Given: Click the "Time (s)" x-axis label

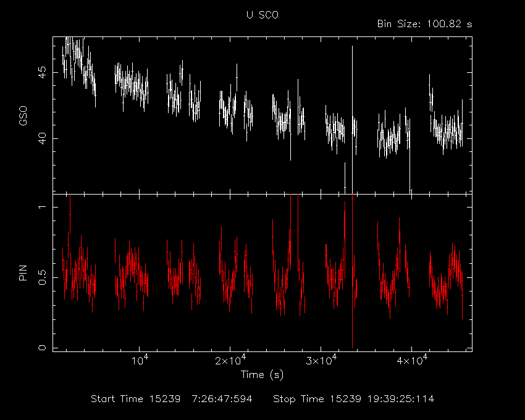Looking at the screenshot, I should point(262,374).
